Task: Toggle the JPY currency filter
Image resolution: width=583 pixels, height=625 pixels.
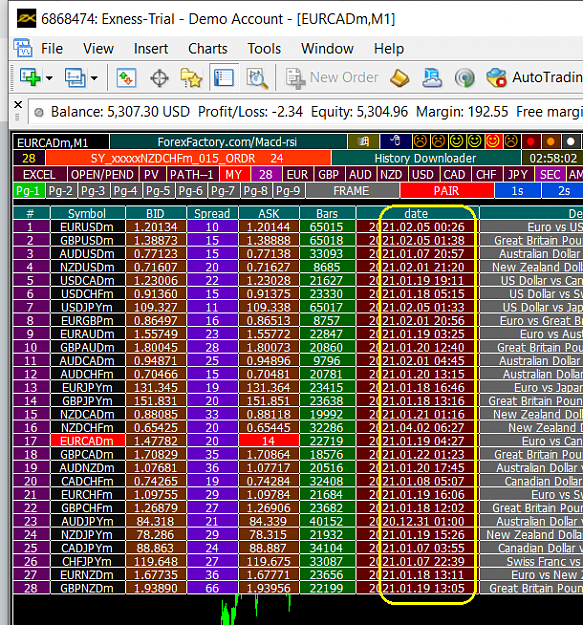Action: click(518, 175)
